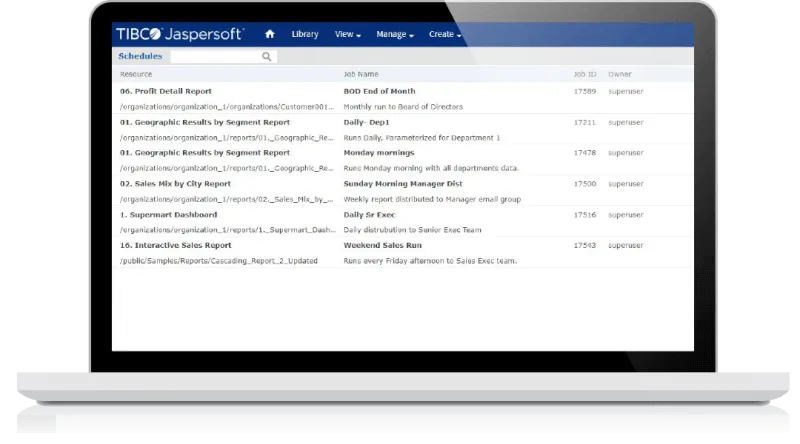
Task: Select job ID 17589
Action: point(585,91)
